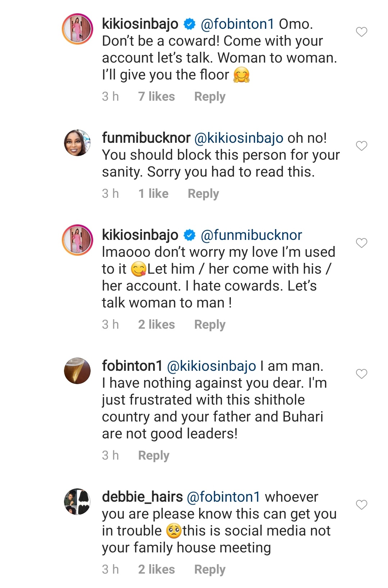Like kikiosinbajo's reply to funmibucknor
This screenshot has height=588, width=388.
[x=361, y=243]
